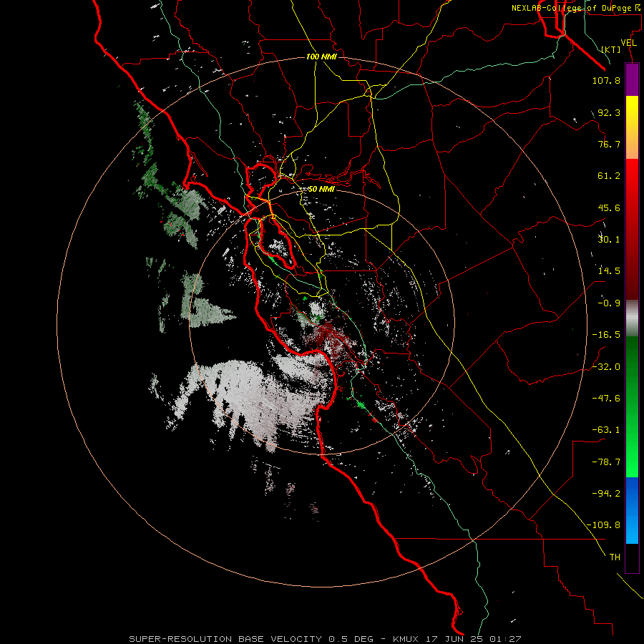The width and height of the screenshot is (644, 644).
Task: Click the -0.9 velocity scale value
Action: (609, 303)
